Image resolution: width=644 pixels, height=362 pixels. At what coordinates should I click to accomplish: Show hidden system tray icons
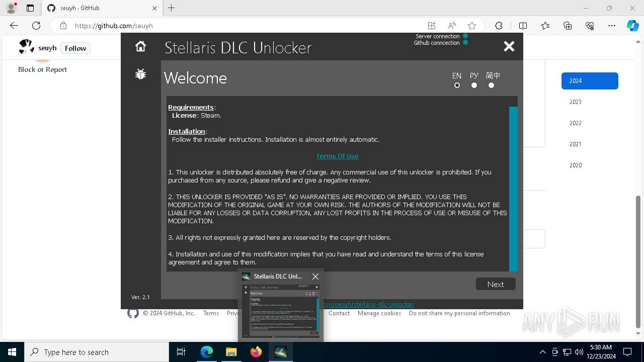[542, 352]
